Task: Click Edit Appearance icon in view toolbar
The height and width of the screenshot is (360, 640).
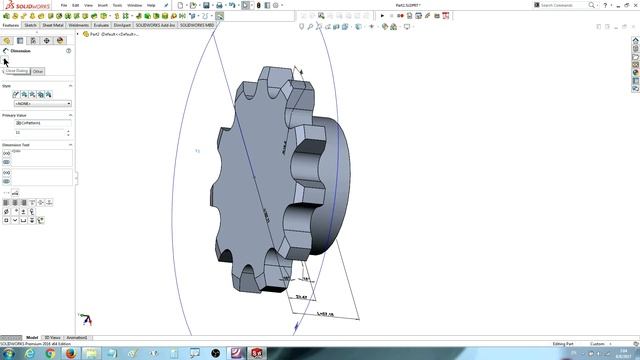Action: point(385,27)
